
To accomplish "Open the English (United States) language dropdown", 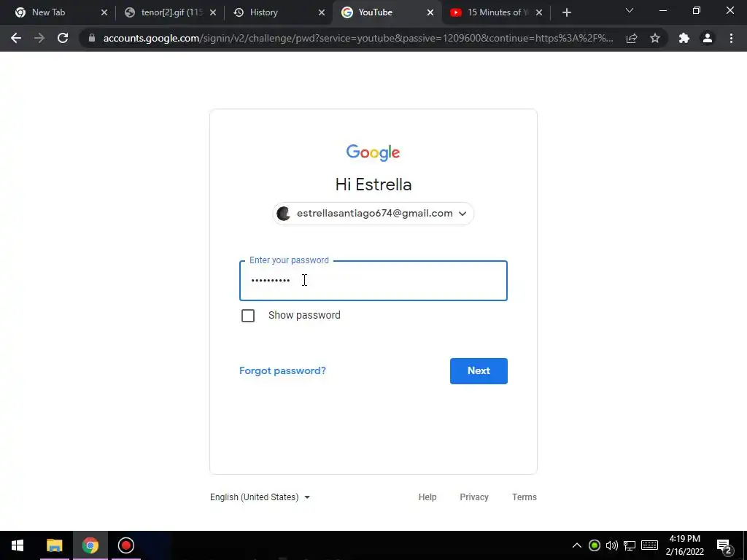I will pos(260,497).
